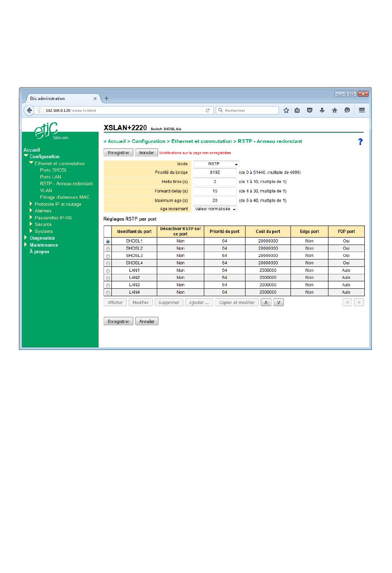Open the Ports SHDSL menu entry
Image resolution: width=392 pixels, height=573 pixels.
pyautogui.click(x=53, y=170)
